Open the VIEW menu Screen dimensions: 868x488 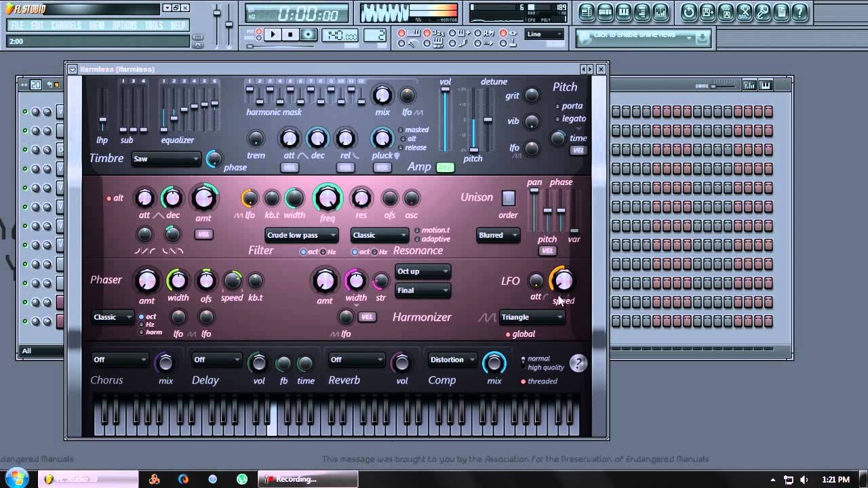pos(97,26)
